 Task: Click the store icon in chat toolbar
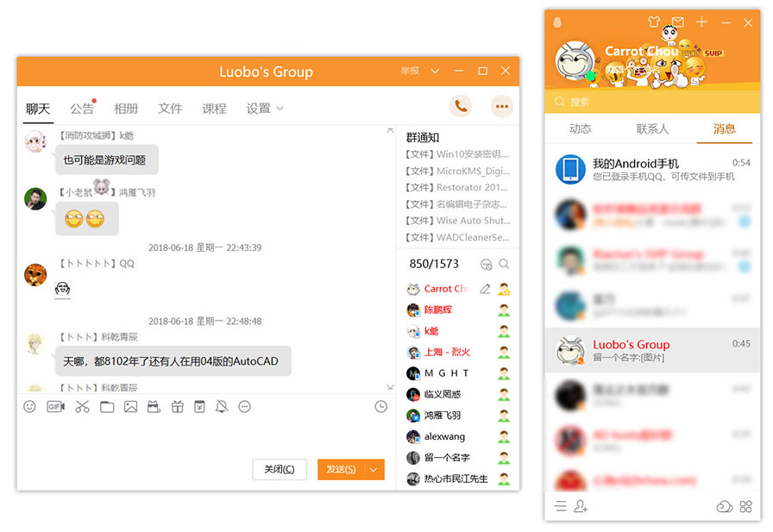pyautogui.click(x=154, y=407)
